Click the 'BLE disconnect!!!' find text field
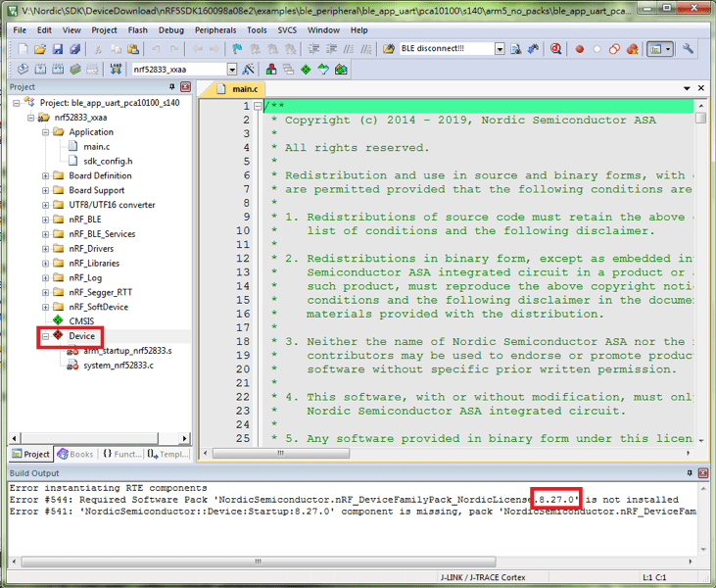The image size is (716, 588). pyautogui.click(x=445, y=49)
